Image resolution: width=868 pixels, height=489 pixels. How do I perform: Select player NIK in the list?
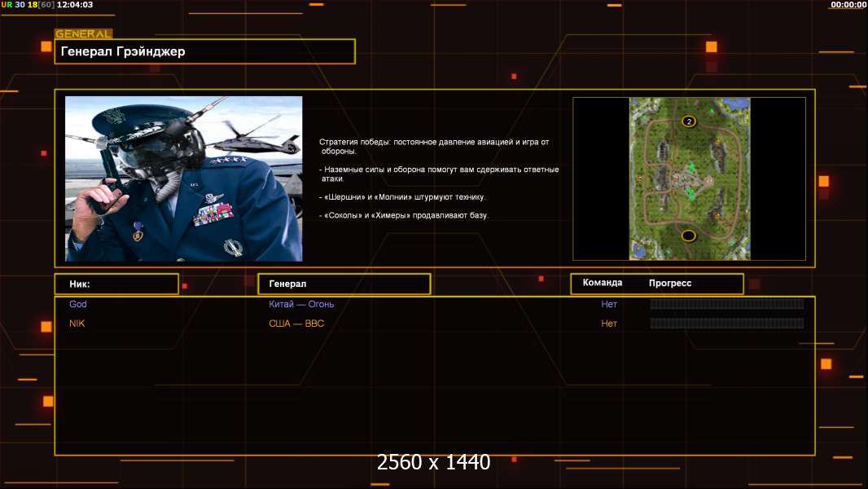pos(77,324)
